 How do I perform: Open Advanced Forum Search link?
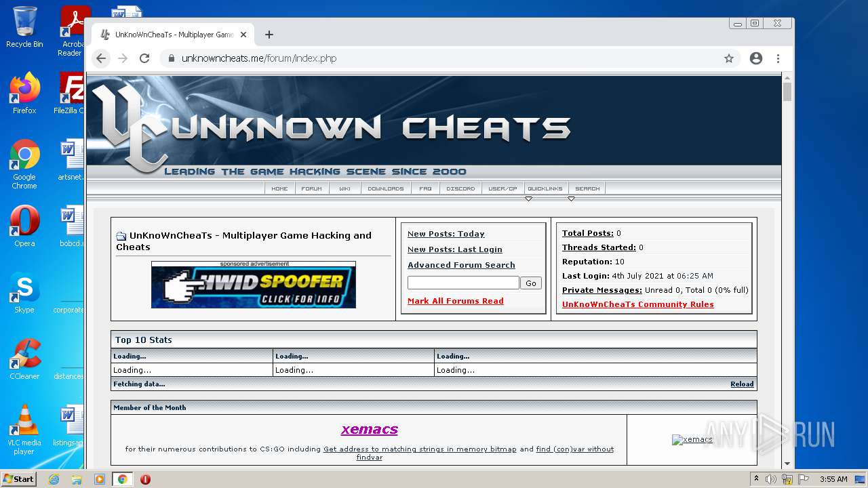(461, 265)
